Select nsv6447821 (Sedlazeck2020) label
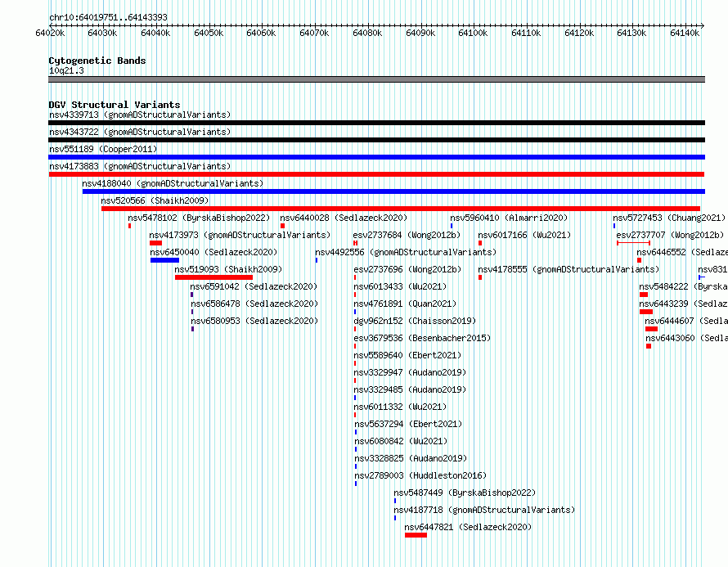This screenshot has height=567, width=728. point(468,527)
